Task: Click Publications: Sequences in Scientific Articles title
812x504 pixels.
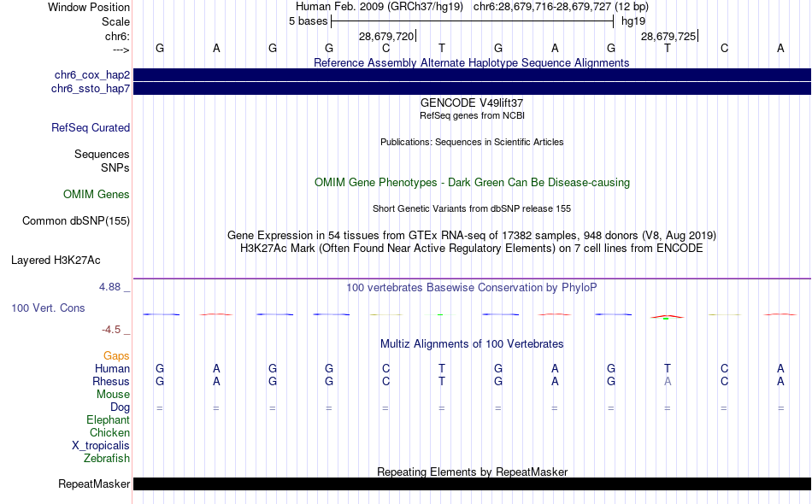Action: 472,142
